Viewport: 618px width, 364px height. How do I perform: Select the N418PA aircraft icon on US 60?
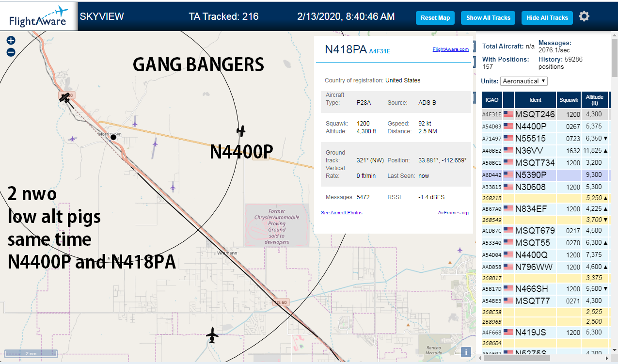(64, 97)
